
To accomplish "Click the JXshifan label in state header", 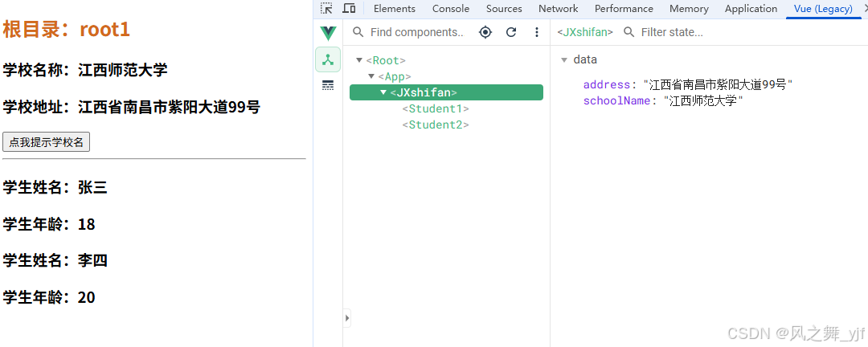I will click(585, 32).
